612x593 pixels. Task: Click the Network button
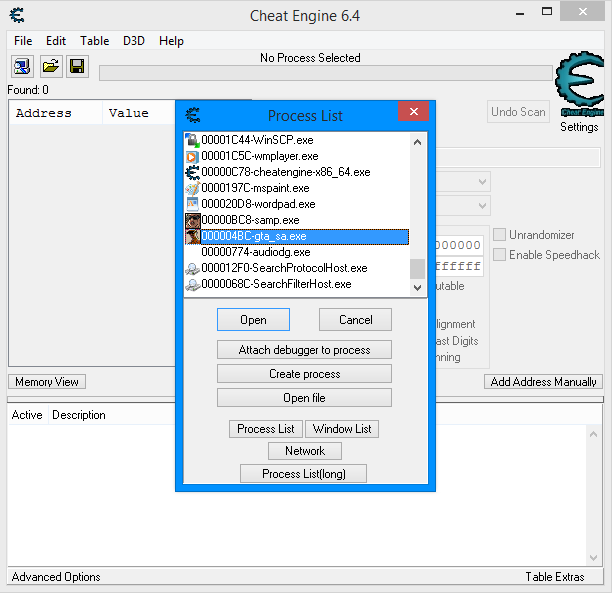305,451
